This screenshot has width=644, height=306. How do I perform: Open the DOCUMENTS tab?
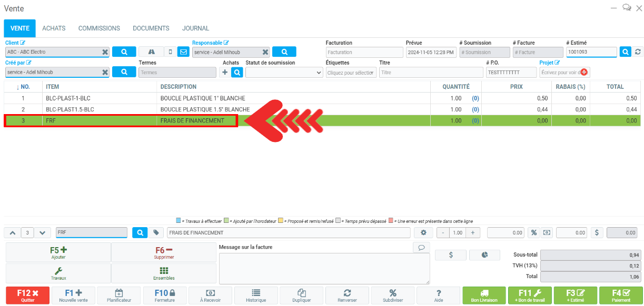(151, 28)
